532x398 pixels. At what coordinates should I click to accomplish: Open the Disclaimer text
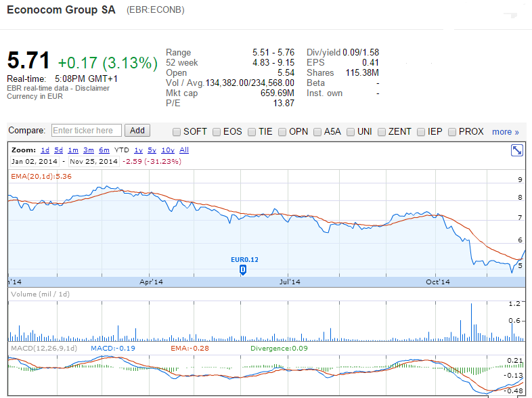(x=92, y=88)
